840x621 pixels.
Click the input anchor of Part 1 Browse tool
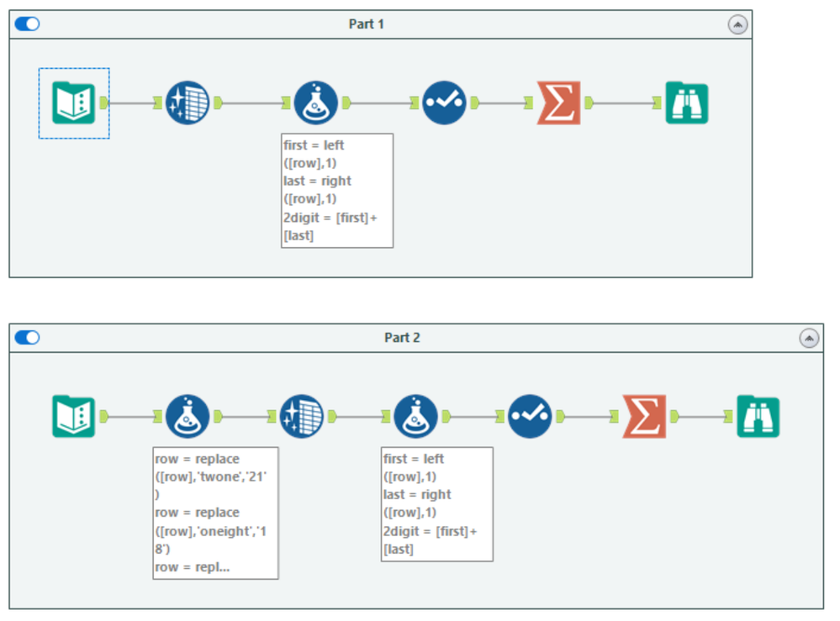point(658,103)
